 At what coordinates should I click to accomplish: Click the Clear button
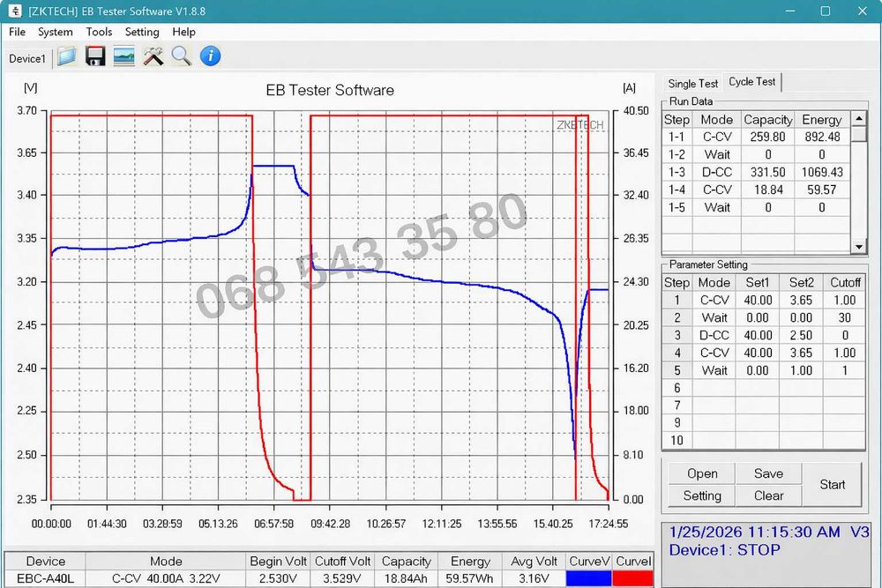click(768, 495)
